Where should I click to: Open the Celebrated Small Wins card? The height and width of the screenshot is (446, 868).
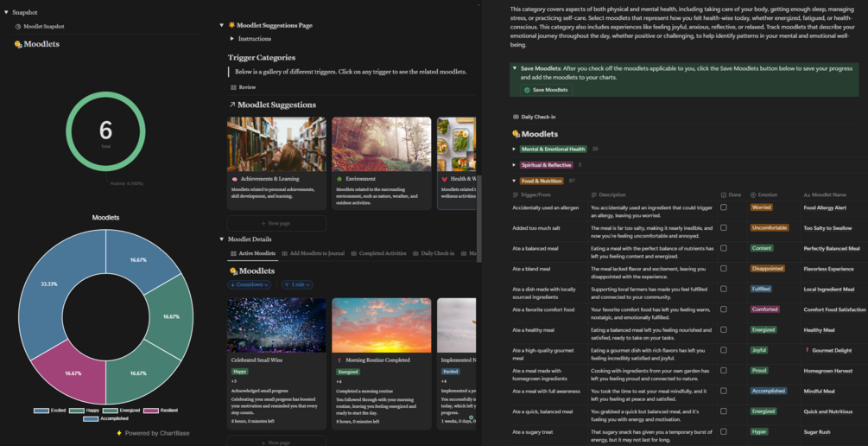pos(276,363)
